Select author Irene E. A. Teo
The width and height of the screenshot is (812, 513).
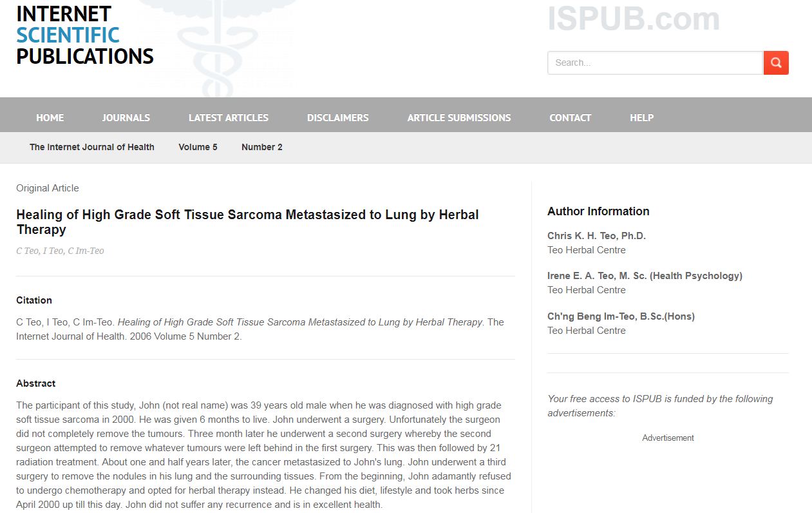645,276
